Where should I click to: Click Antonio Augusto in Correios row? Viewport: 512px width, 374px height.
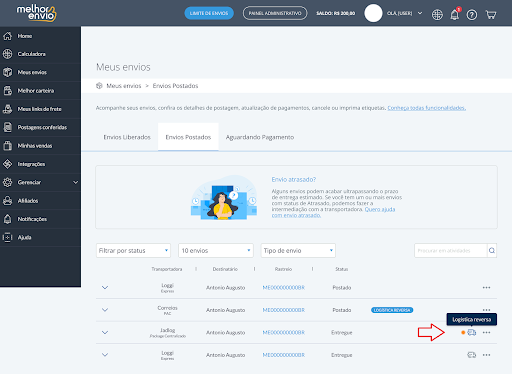tap(226, 310)
